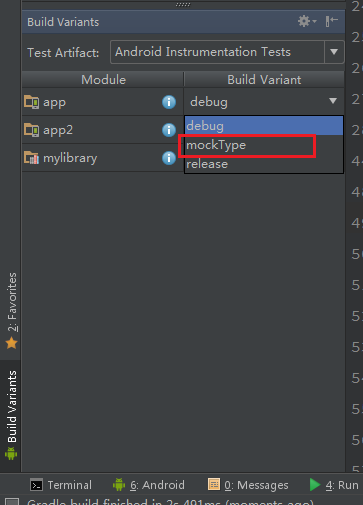The width and height of the screenshot is (363, 505).
Task: Open the 4: Run tool window
Action: pyautogui.click(x=334, y=485)
